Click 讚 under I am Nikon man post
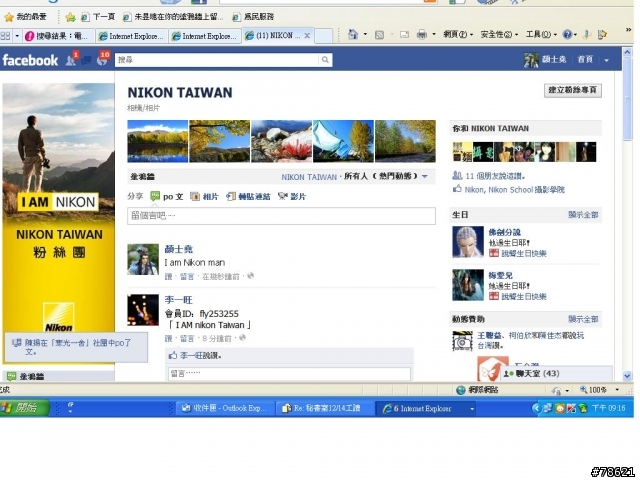Image resolution: width=640 pixels, height=480 pixels. point(168,276)
